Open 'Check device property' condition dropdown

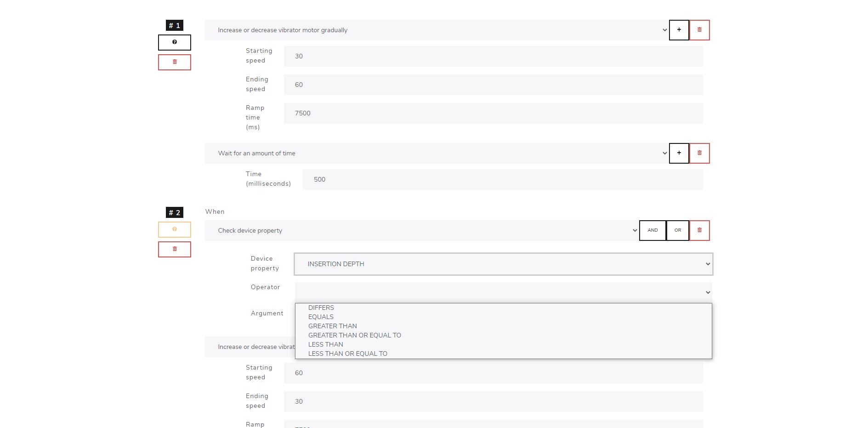pyautogui.click(x=422, y=230)
